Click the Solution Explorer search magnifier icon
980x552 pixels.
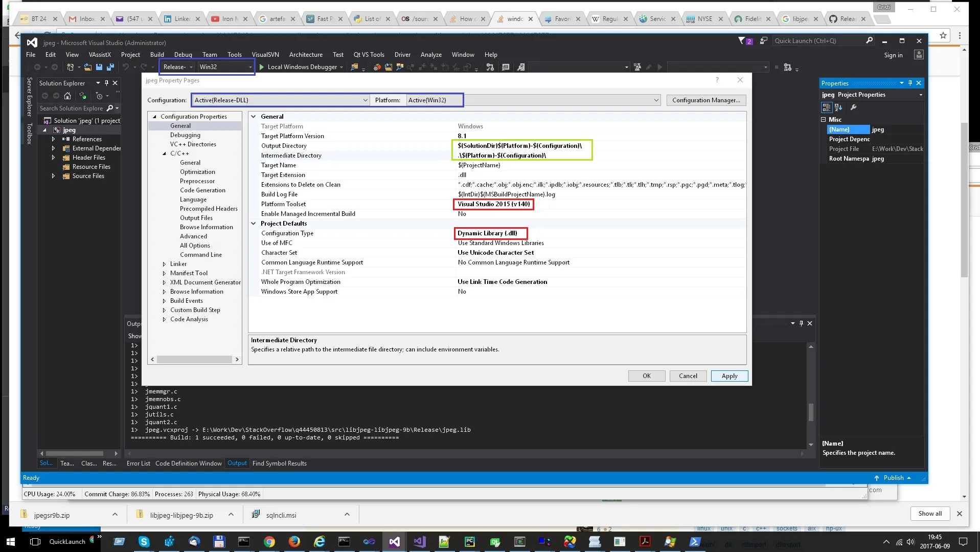[109, 108]
